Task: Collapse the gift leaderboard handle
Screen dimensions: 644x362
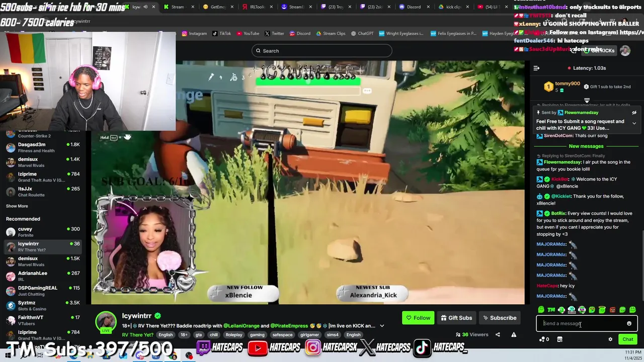Action: (587, 101)
